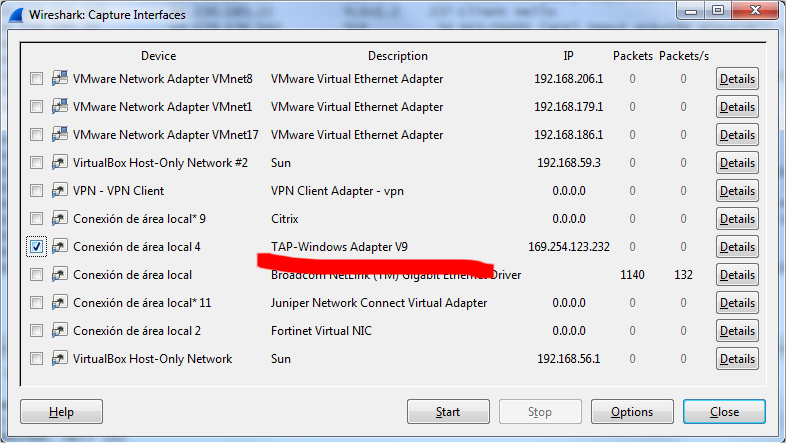Image resolution: width=786 pixels, height=443 pixels.
Task: Click the VMnet17 network adapter icon
Action: pos(60,134)
